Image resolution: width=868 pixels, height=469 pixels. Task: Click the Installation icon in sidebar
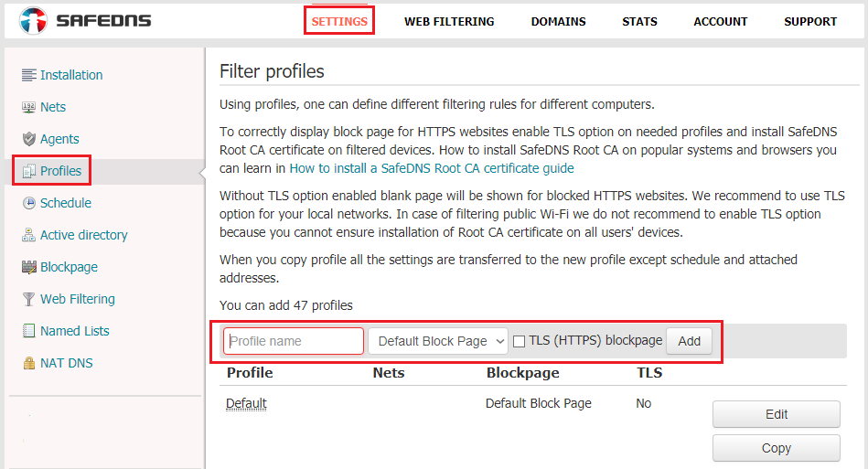click(28, 75)
